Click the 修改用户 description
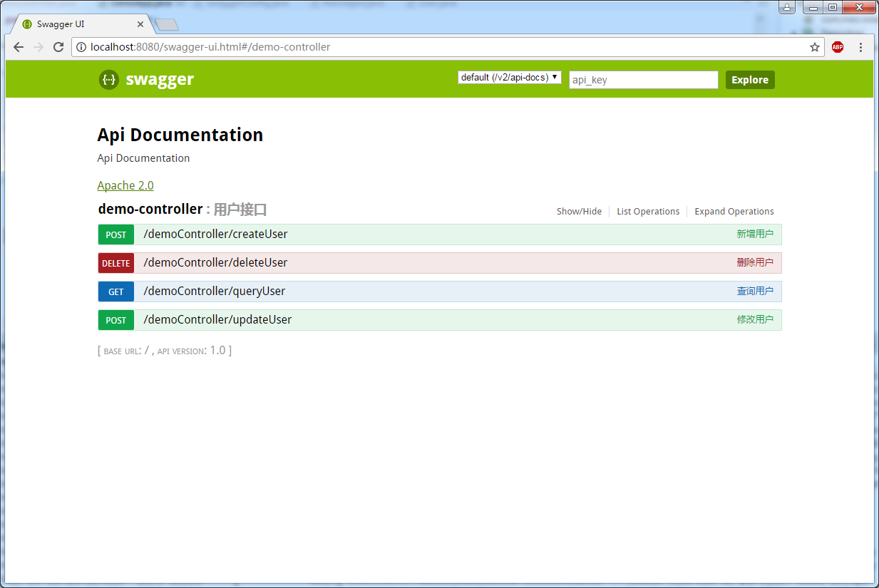This screenshot has width=879, height=588. pos(755,319)
